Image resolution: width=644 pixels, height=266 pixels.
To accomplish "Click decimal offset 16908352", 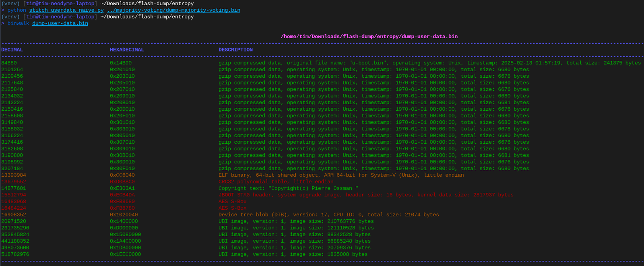I will (x=14, y=214).
